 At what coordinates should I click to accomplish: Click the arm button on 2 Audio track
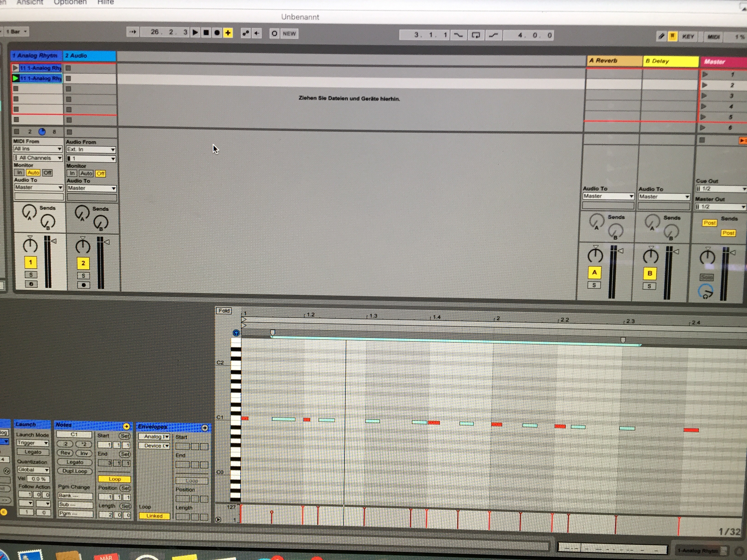pos(83,285)
